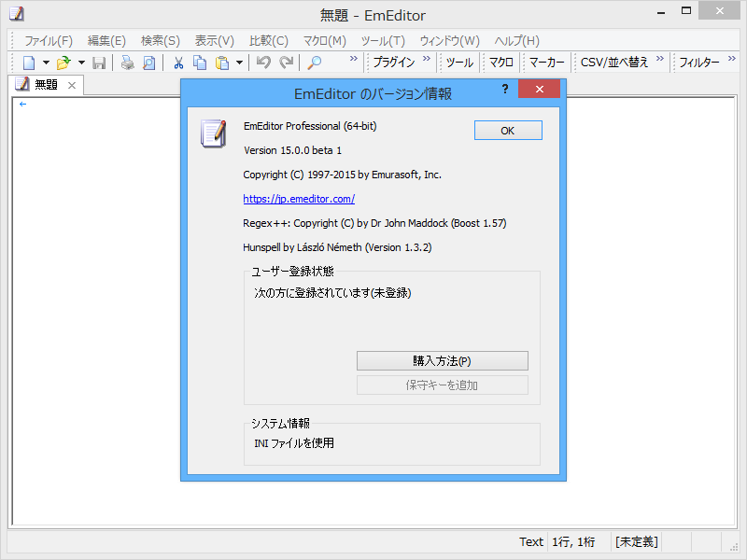Follow the jp.emeditor.com hyperlink
747x560 pixels.
299,199
